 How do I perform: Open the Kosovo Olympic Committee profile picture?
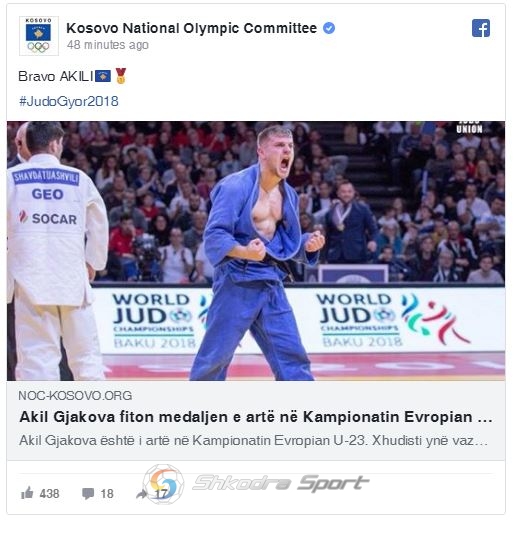point(39,36)
